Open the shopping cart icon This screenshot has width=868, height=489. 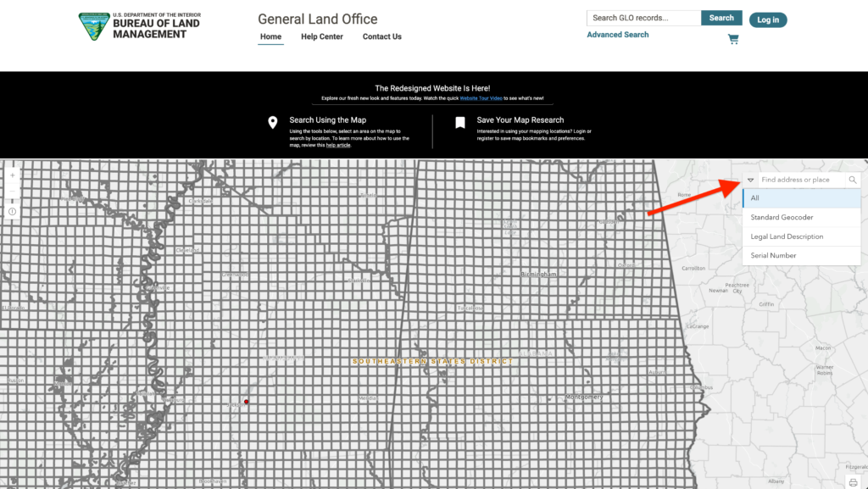click(733, 39)
